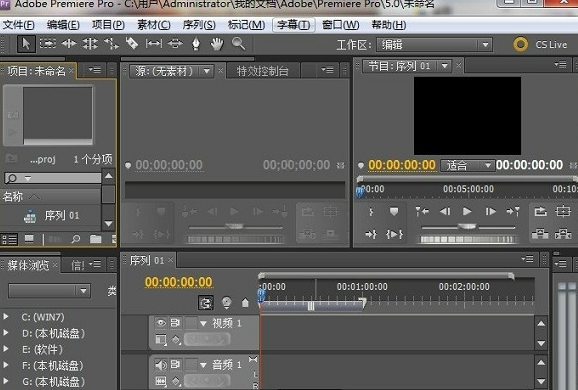The height and width of the screenshot is (390, 578).
Task: Set Video 1 display style
Action: (161, 339)
